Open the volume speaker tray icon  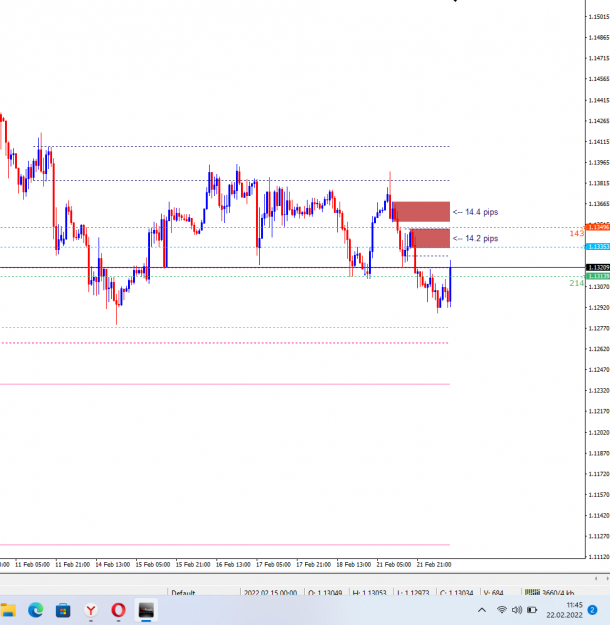click(517, 610)
